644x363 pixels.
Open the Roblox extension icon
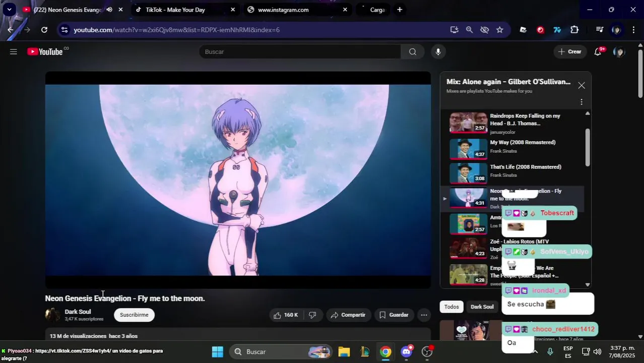[523, 30]
